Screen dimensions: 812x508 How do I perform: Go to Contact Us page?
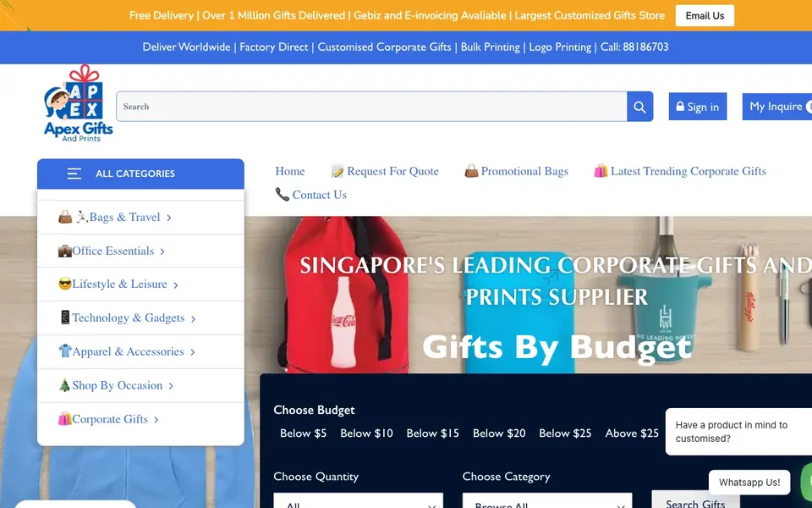tap(310, 195)
